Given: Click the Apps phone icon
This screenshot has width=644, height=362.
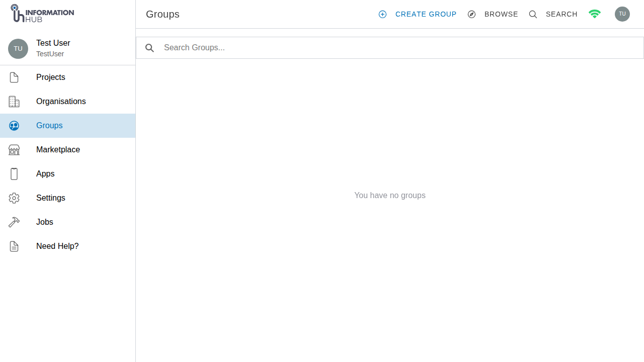Looking at the screenshot, I should (x=14, y=174).
